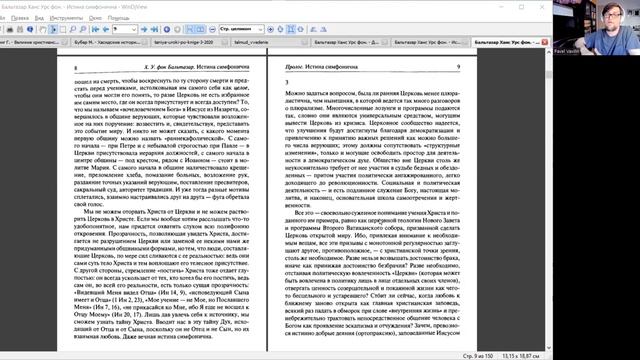Click the last fit zoom button before rotate icons

pos(301,29)
